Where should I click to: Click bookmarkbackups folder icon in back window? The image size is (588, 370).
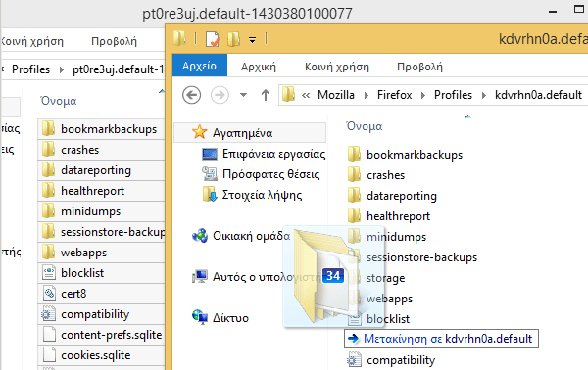pos(48,128)
